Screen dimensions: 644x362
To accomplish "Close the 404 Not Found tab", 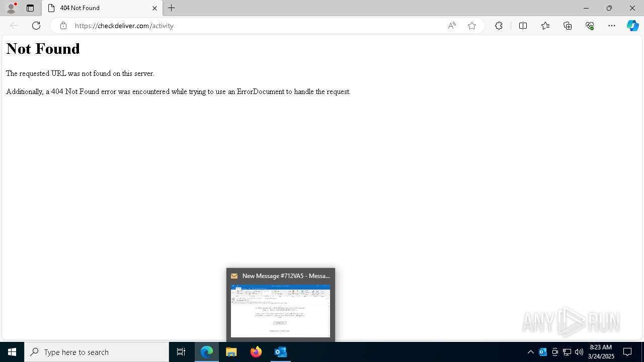I will [x=154, y=8].
